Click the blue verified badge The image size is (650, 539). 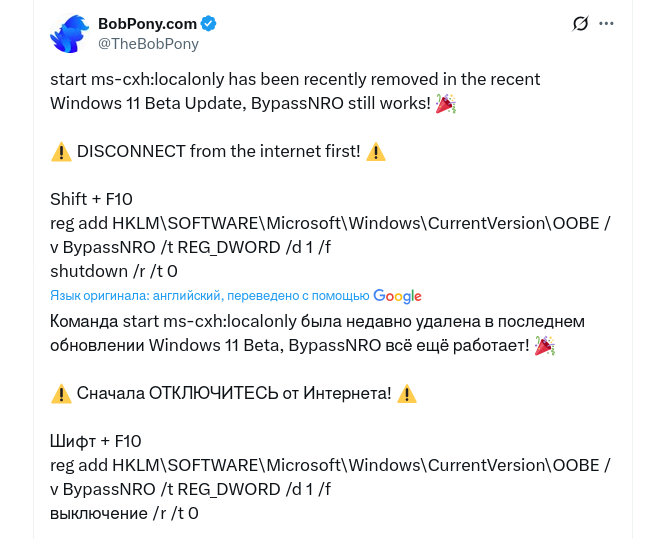(209, 23)
